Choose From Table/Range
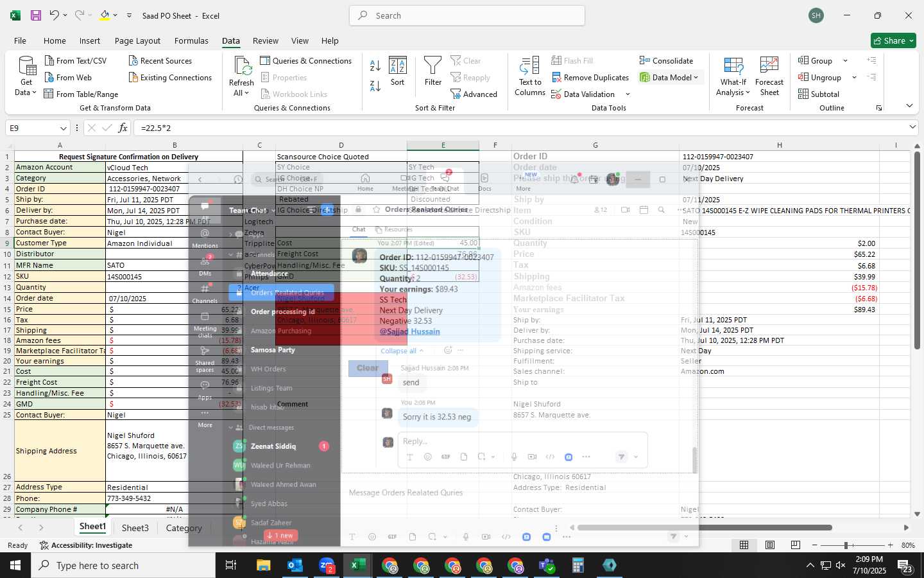924x578 pixels. [x=81, y=94]
